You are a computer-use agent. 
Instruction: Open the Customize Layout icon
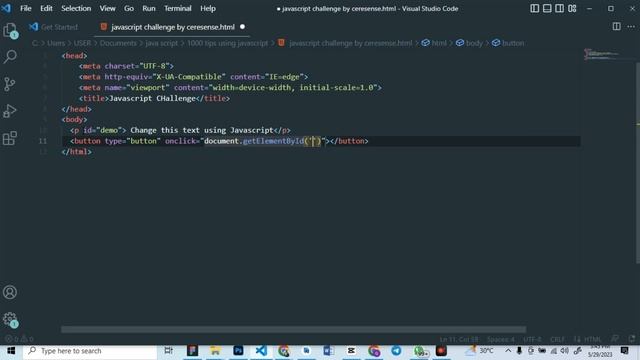pyautogui.click(x=572, y=8)
